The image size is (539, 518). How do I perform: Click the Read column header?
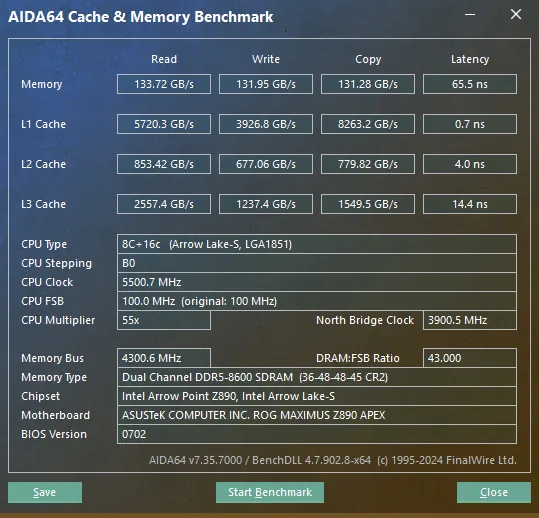coord(164,59)
